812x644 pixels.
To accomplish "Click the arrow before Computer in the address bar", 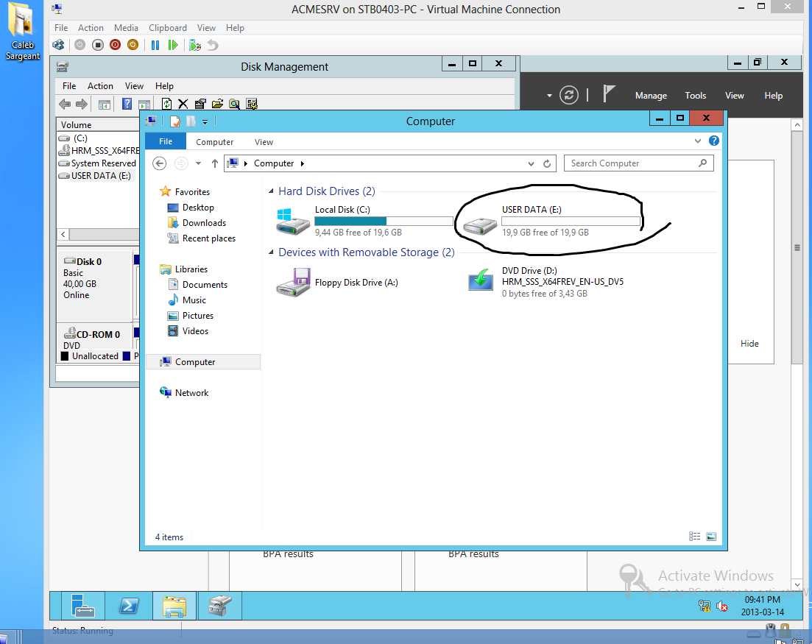I will click(245, 163).
